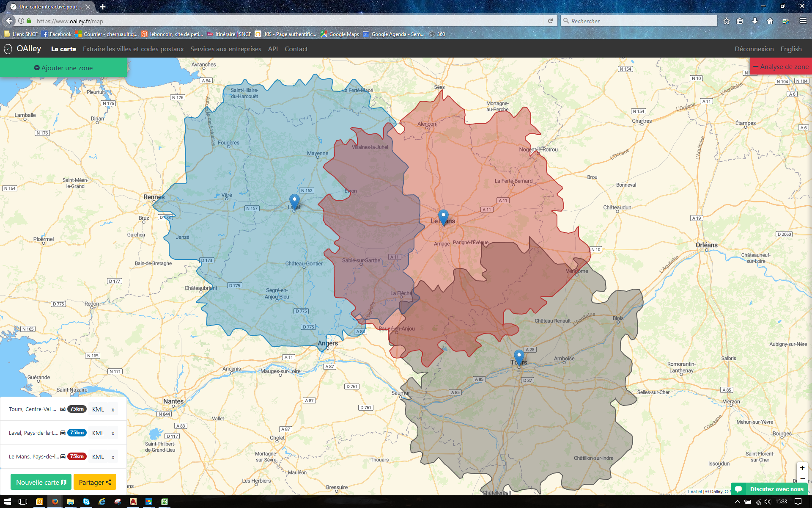Expand the Analyse de zone panel
Viewport: 812px width, 508px height.
coord(781,67)
